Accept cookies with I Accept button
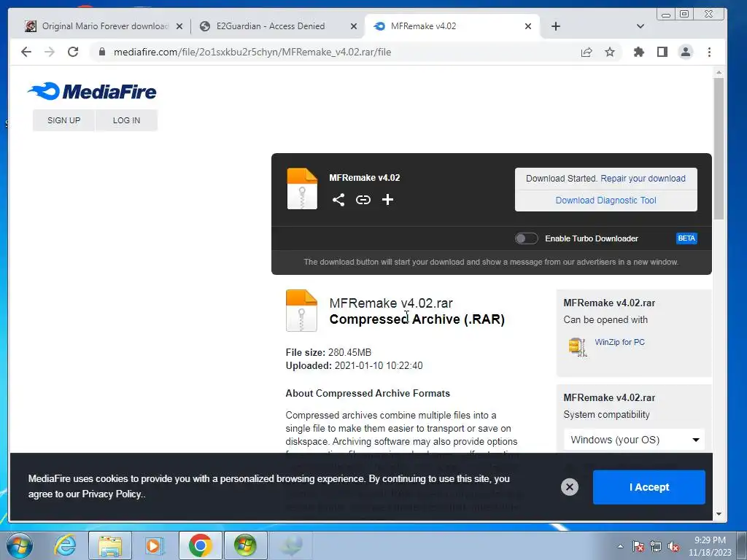747x560 pixels. (649, 486)
